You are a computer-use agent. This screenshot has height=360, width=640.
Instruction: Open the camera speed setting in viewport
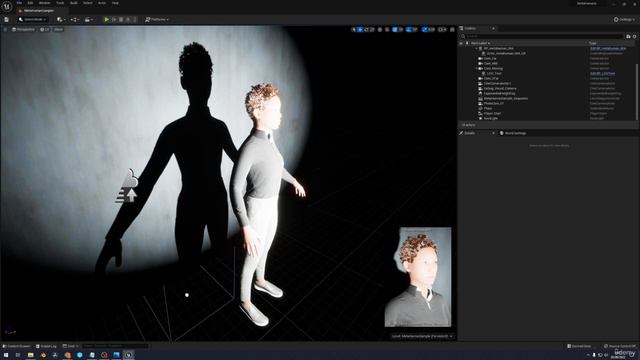point(442,29)
